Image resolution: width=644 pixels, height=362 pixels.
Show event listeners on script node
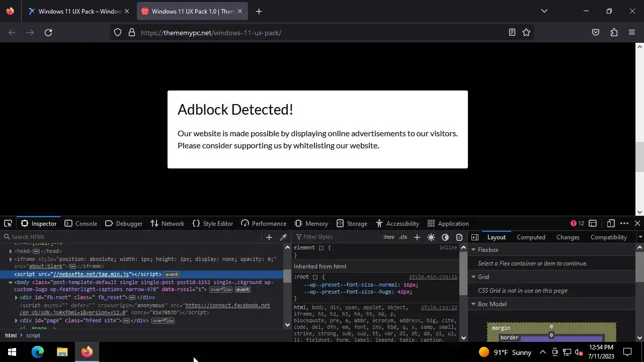click(172, 275)
